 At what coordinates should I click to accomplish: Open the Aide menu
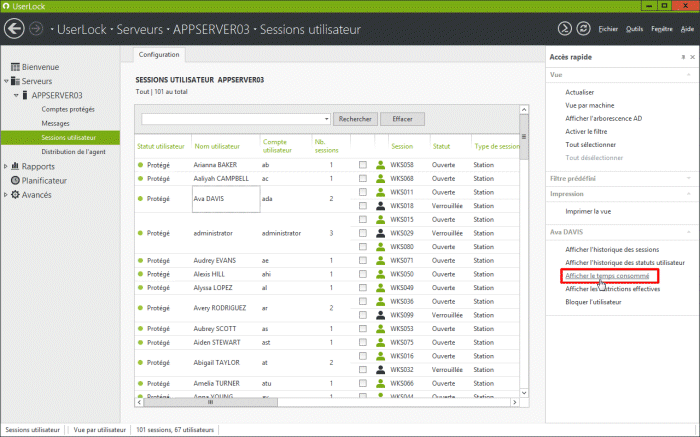[687, 29]
